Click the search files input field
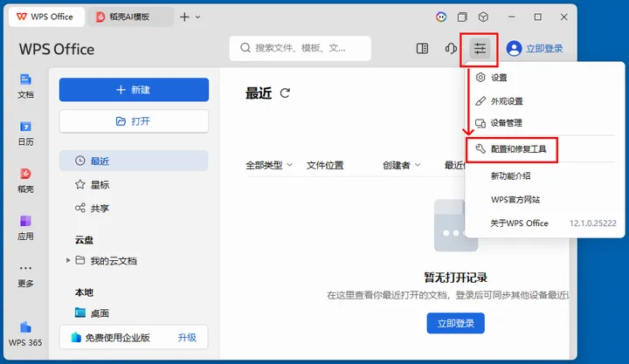 pyautogui.click(x=300, y=48)
